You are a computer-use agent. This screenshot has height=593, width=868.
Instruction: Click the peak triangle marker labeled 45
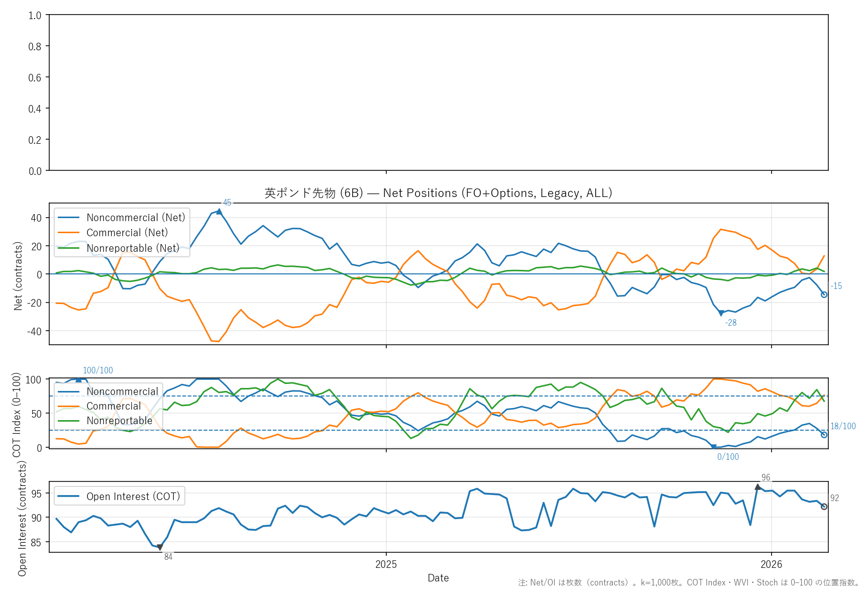(x=219, y=212)
